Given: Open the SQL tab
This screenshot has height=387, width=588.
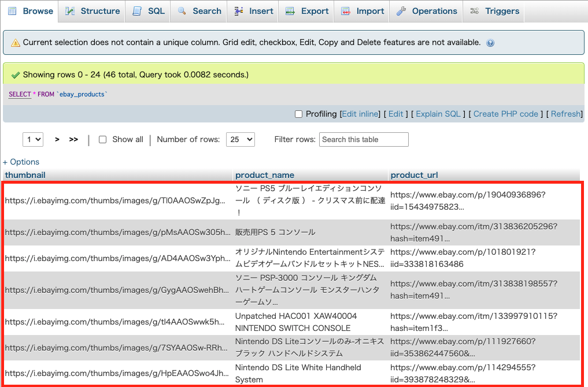Looking at the screenshot, I should click(x=149, y=11).
